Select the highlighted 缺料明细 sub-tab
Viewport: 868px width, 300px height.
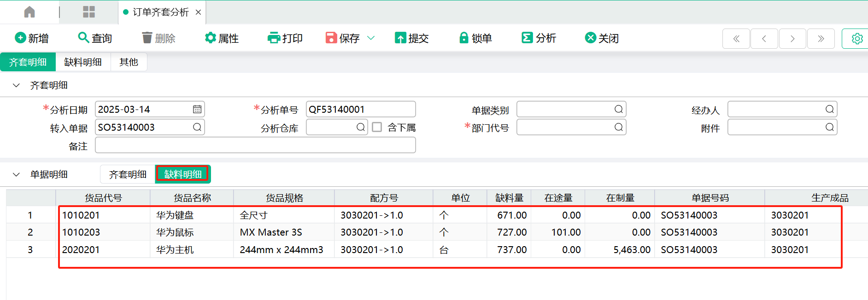[x=183, y=174]
